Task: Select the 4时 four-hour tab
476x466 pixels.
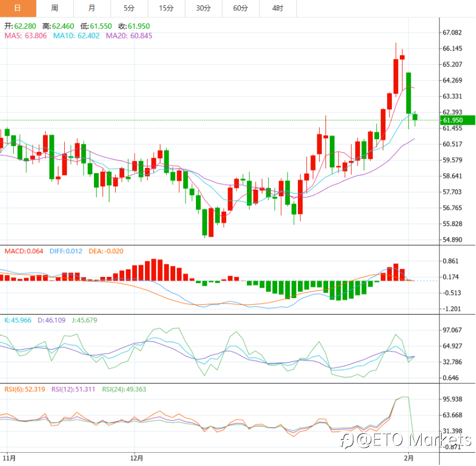Action: pos(278,8)
